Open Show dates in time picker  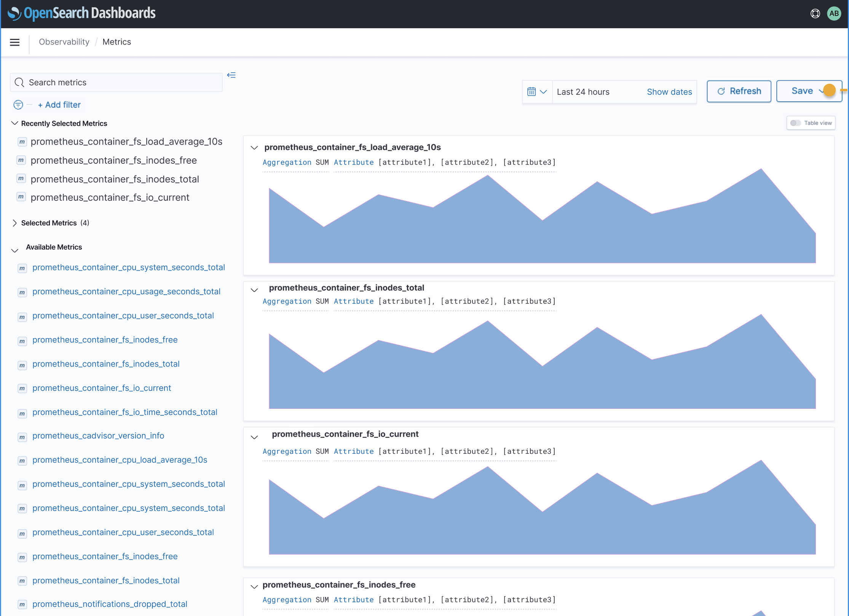669,91
